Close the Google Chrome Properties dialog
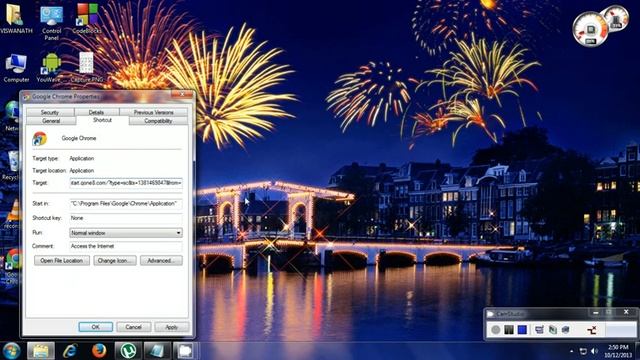640x360 pixels. [182, 95]
